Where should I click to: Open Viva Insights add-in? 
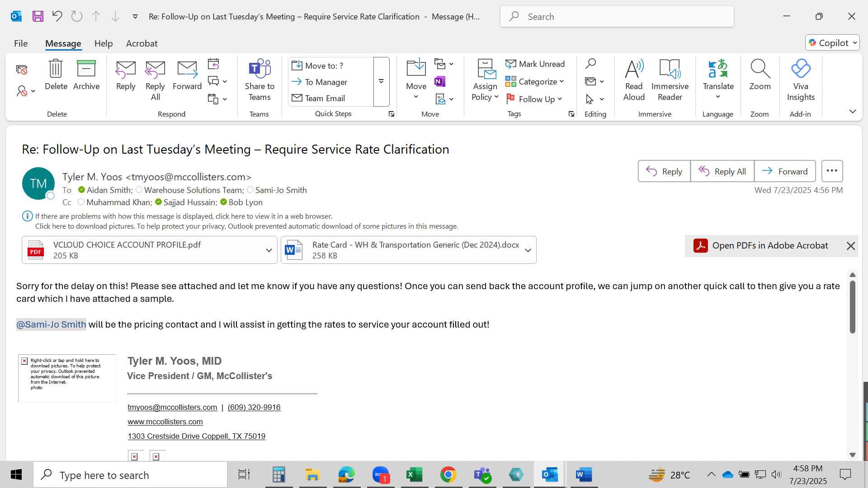[801, 80]
